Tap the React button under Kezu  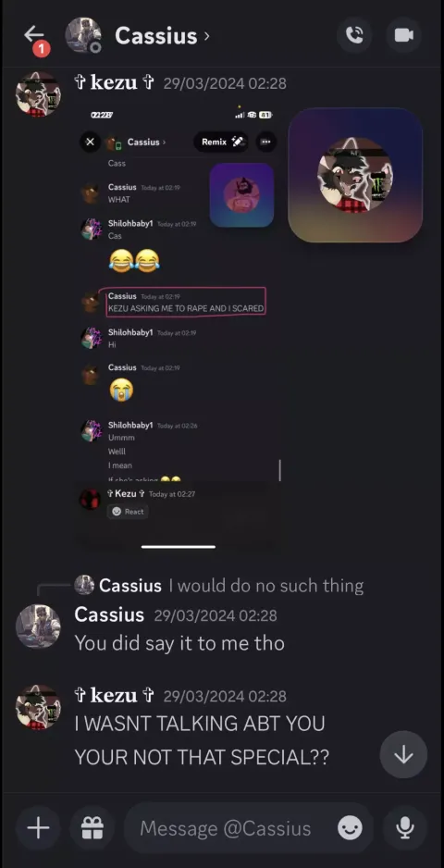coord(128,512)
